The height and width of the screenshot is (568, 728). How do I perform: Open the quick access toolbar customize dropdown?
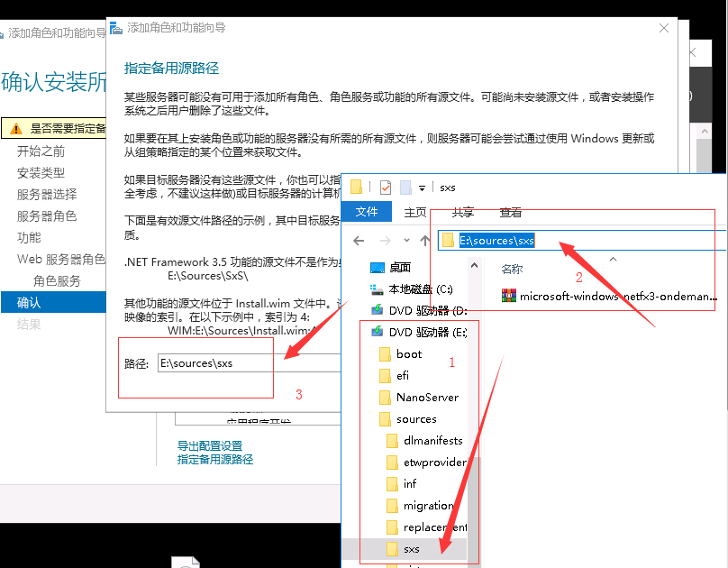click(x=421, y=187)
